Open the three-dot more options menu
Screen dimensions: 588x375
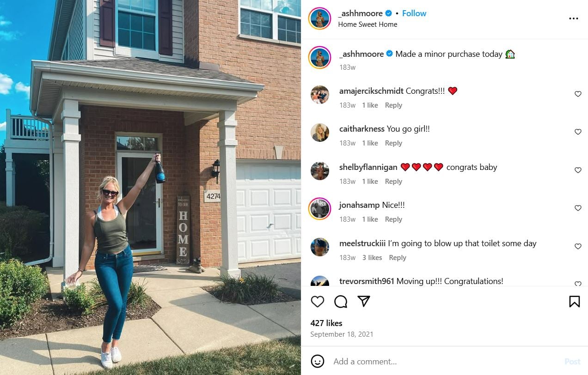574,18
